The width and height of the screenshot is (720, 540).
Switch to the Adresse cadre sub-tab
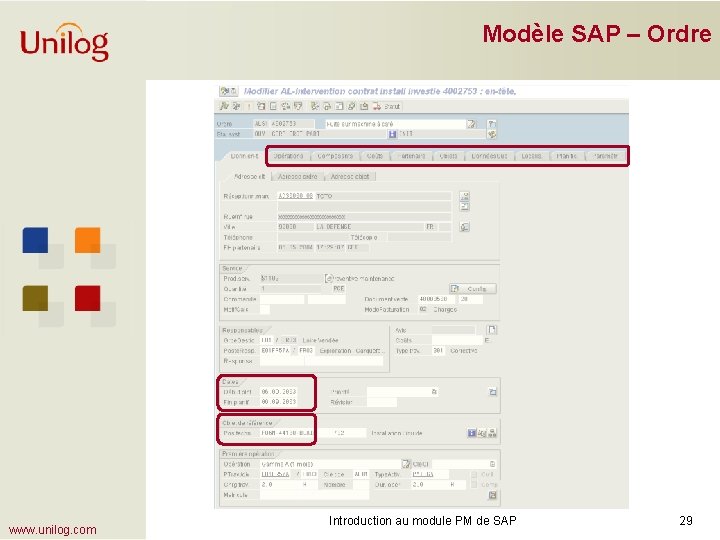tap(298, 176)
